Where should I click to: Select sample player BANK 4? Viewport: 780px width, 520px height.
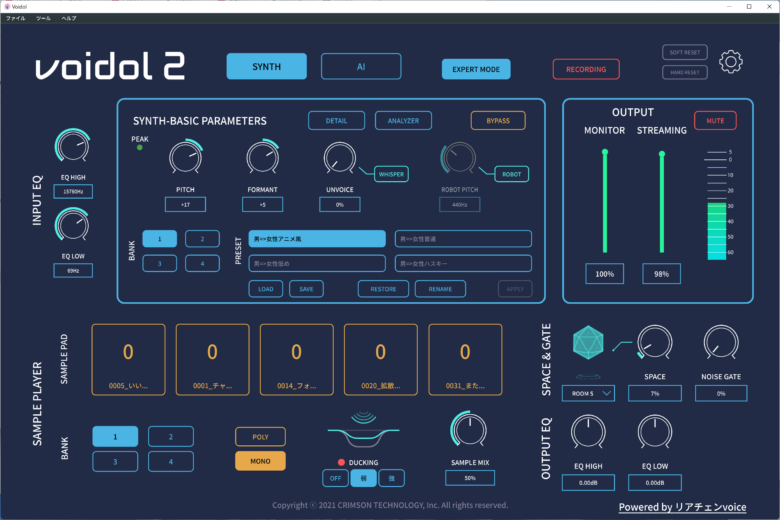tap(171, 461)
